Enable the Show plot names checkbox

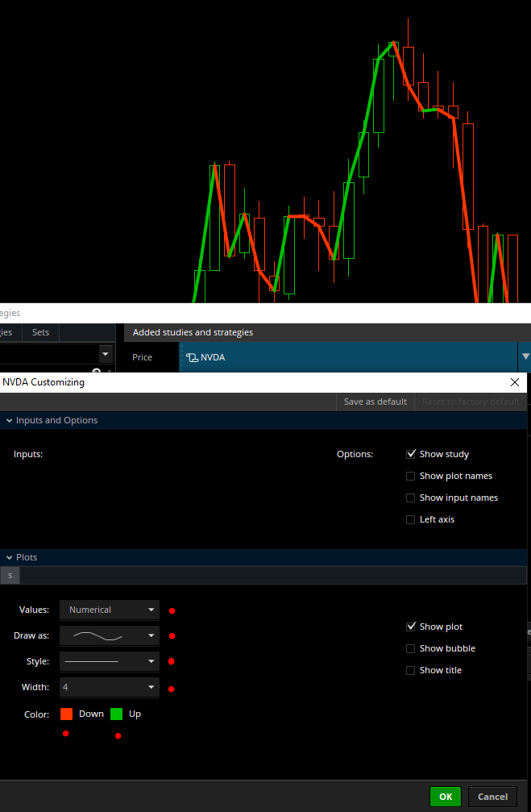(x=411, y=477)
